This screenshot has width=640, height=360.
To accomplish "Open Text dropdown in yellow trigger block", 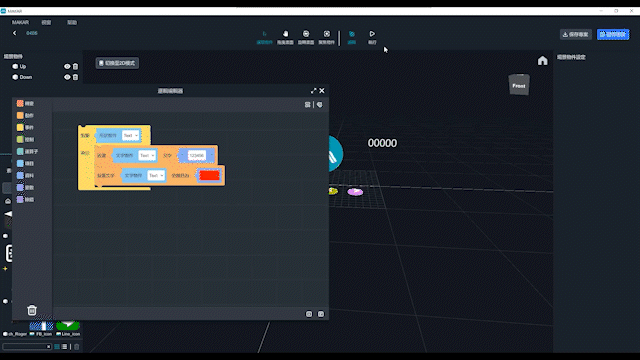I will pyautogui.click(x=131, y=136).
